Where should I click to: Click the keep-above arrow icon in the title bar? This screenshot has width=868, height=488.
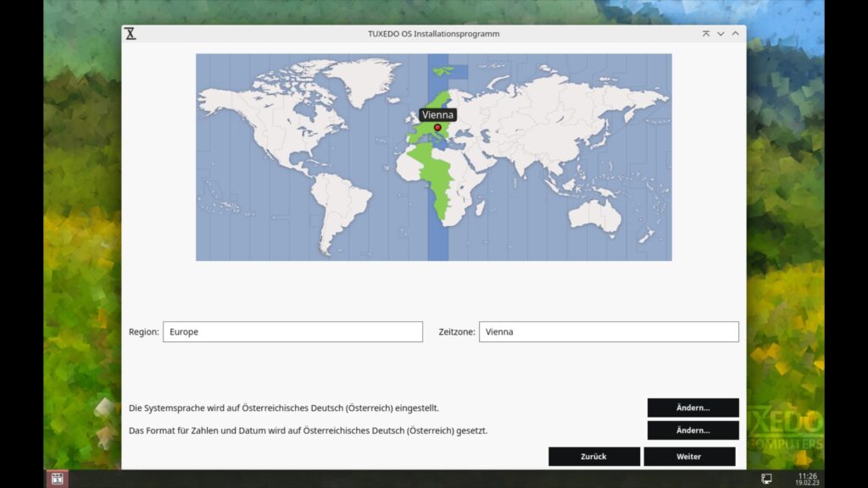tap(706, 34)
